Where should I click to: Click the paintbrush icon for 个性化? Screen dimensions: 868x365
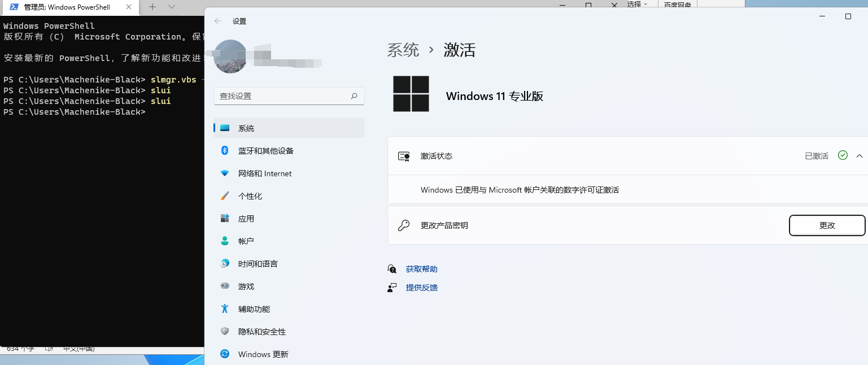pyautogui.click(x=225, y=196)
